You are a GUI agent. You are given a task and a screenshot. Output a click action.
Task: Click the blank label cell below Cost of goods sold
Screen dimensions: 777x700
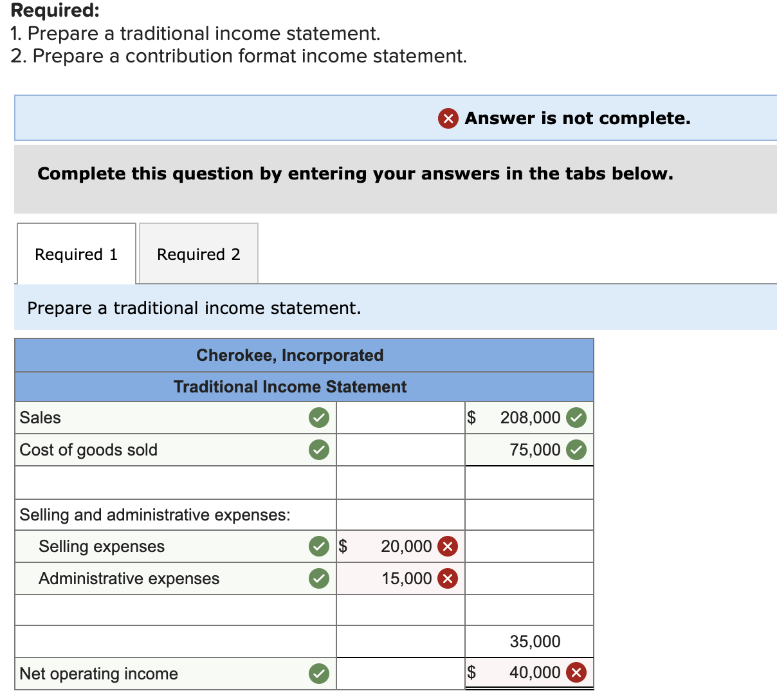click(x=176, y=482)
